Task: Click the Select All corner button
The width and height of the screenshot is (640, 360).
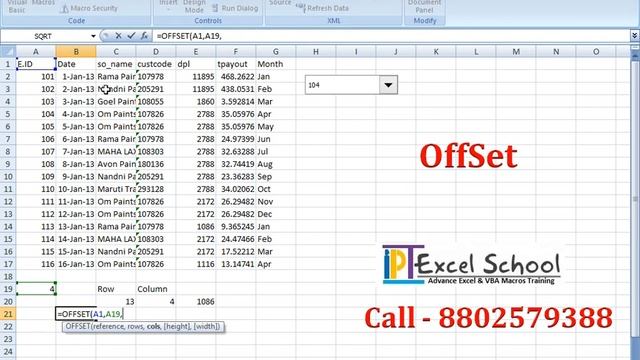Action: [8, 51]
